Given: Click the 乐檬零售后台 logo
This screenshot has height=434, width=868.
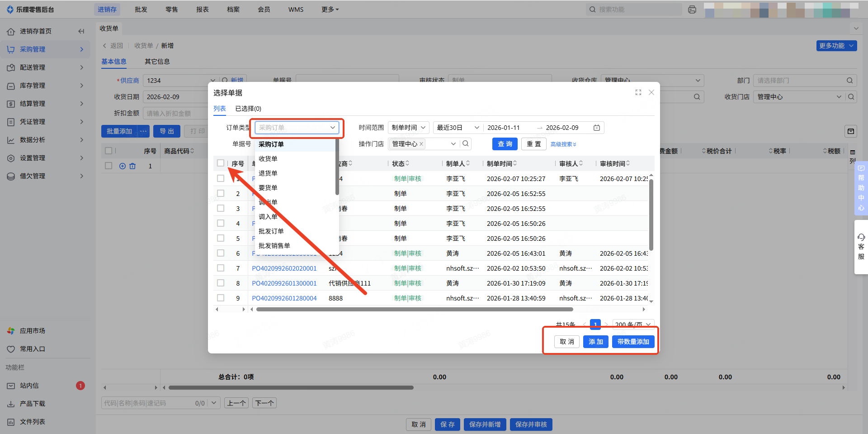Looking at the screenshot, I should [30, 10].
